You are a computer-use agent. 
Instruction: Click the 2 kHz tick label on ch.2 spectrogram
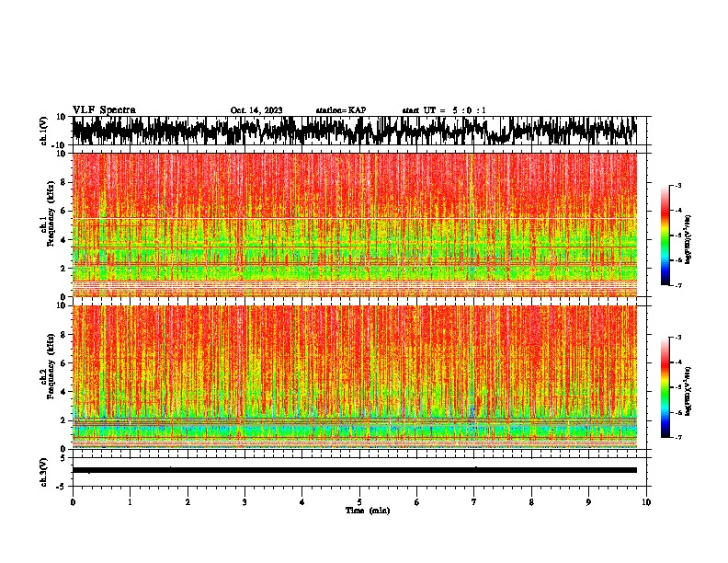point(63,420)
